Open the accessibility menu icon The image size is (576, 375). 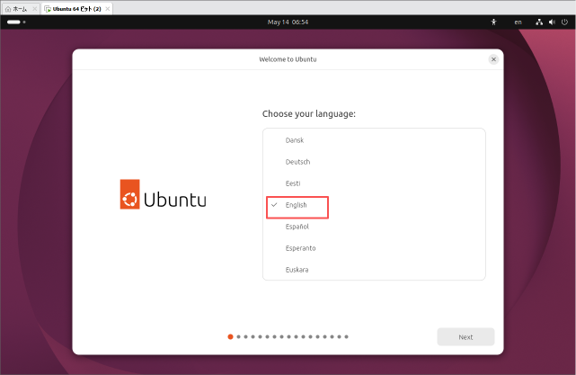494,22
